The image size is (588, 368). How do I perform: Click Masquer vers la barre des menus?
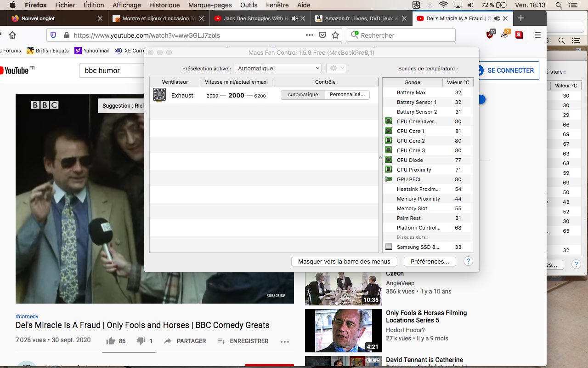pos(344,261)
